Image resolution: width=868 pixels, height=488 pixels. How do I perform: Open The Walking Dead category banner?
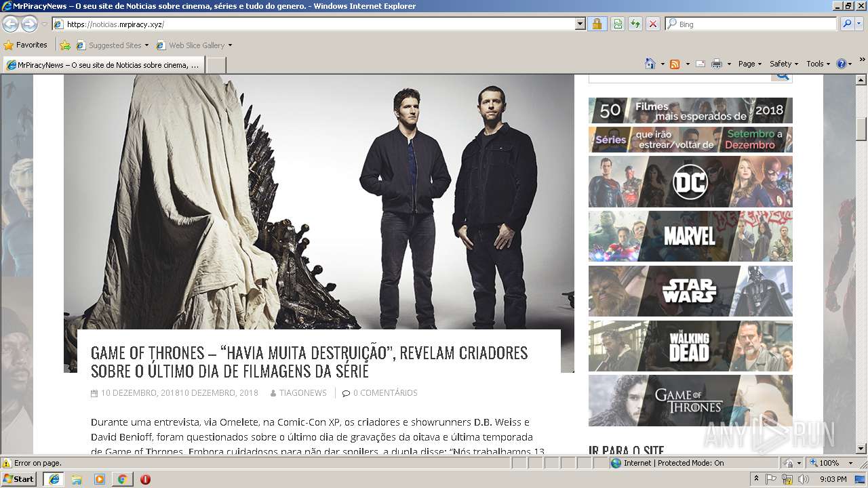coord(690,346)
